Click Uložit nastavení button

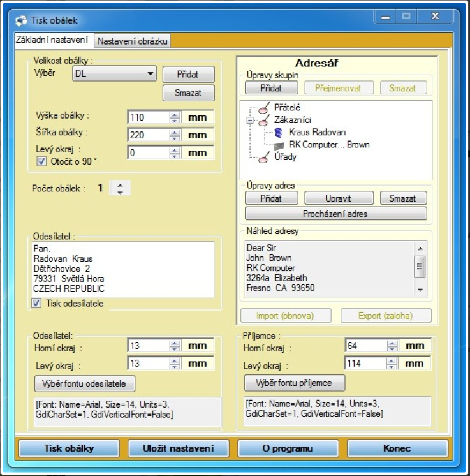[x=179, y=448]
